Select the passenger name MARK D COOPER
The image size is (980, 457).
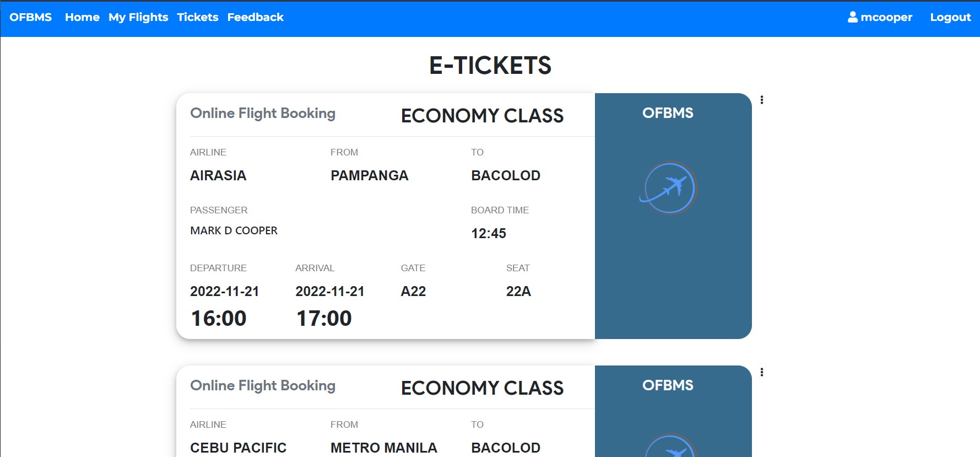point(234,230)
